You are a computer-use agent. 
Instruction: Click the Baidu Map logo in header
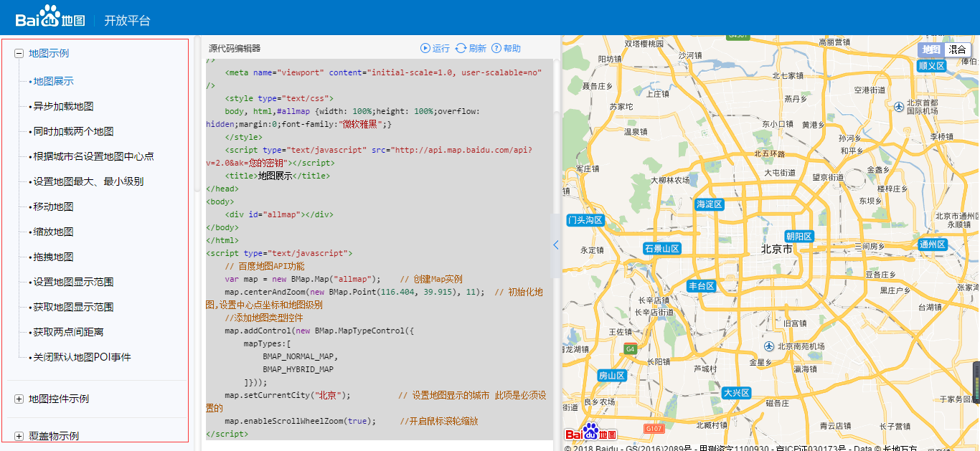point(49,16)
